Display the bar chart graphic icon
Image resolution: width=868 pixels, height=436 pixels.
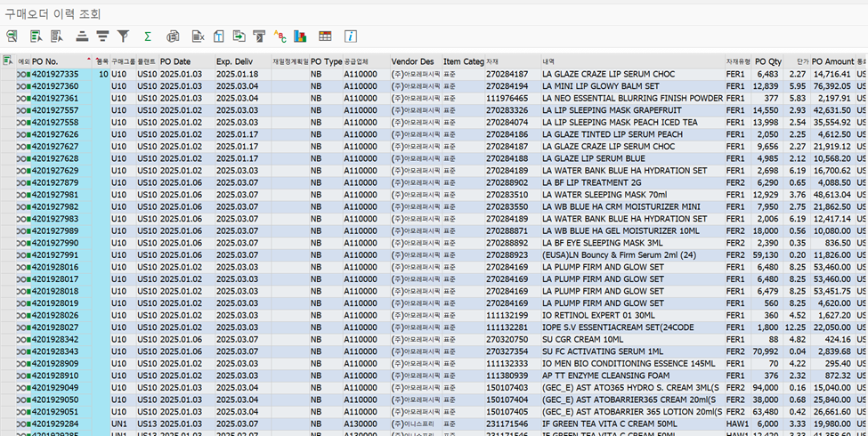tap(300, 36)
